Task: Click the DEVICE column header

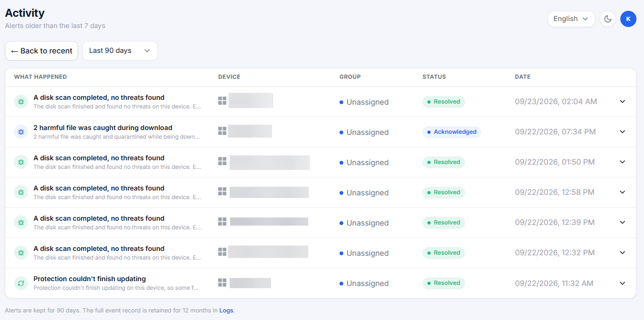Action: click(x=229, y=77)
